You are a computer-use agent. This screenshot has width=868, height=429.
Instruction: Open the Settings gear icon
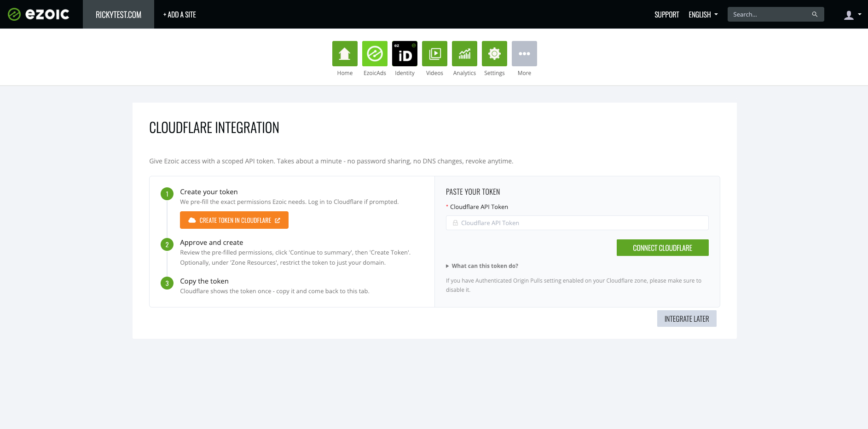(494, 53)
